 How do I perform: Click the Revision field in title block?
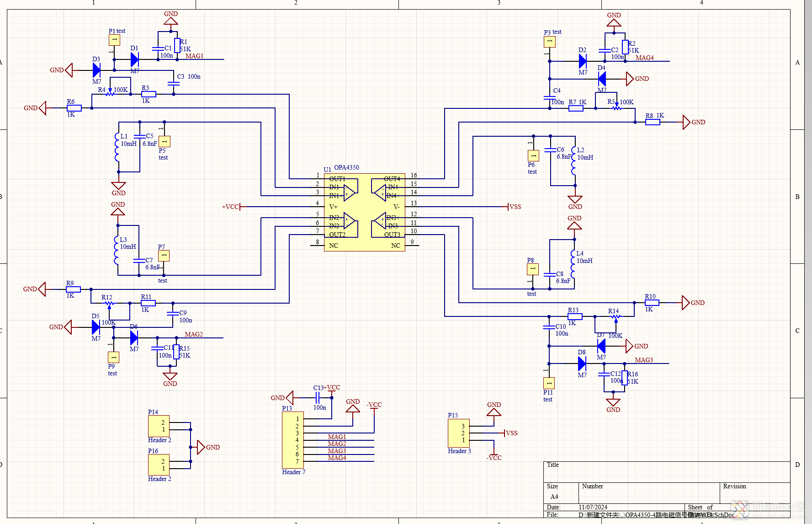[x=755, y=493]
